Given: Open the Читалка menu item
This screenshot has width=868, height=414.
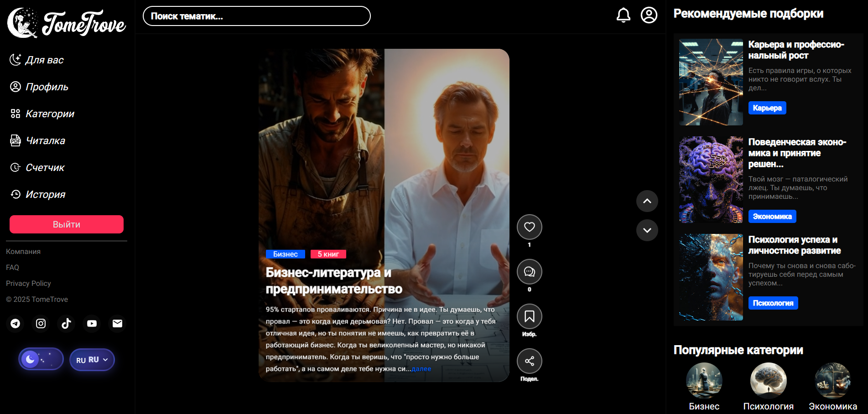Looking at the screenshot, I should click(45, 141).
